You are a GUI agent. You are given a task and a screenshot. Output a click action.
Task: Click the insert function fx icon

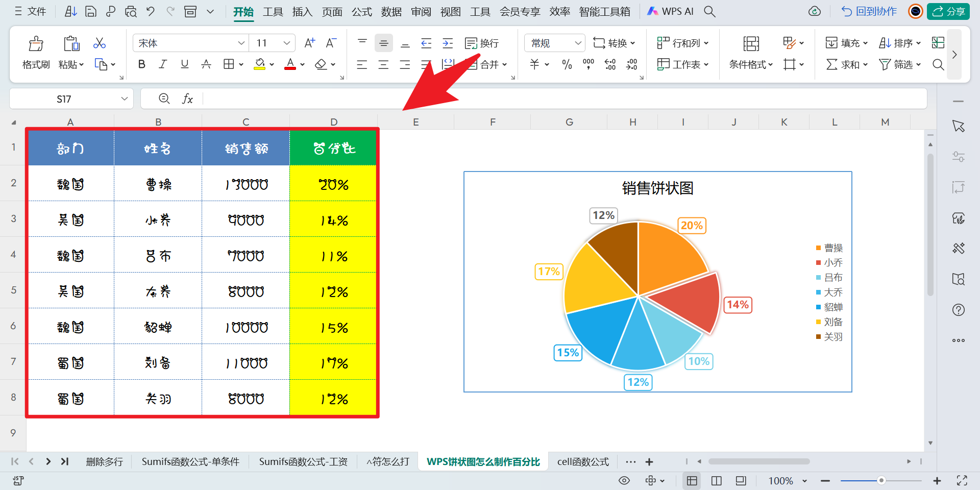[187, 99]
